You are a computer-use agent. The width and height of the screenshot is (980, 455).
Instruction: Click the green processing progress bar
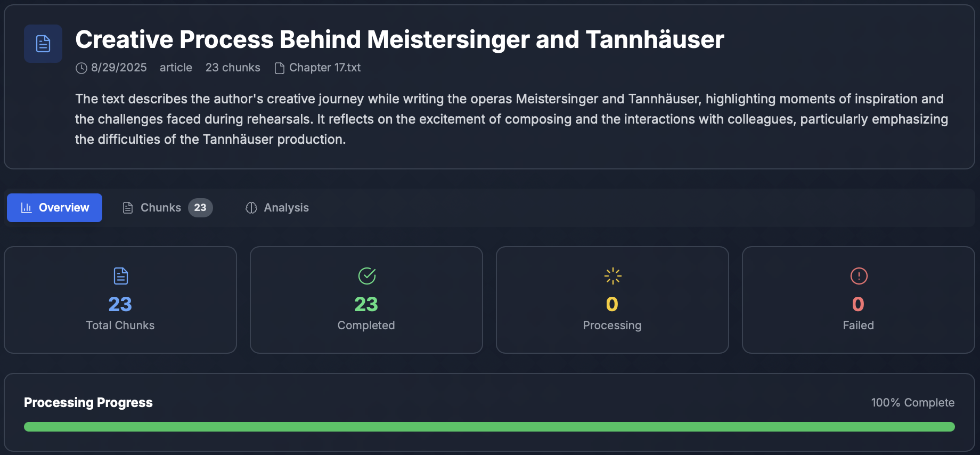pos(489,427)
